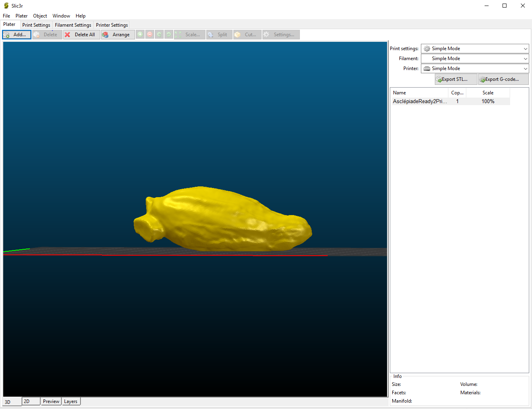Image resolution: width=532 pixels, height=409 pixels.
Task: Click the yellow 3D model in the viewport
Action: click(223, 219)
